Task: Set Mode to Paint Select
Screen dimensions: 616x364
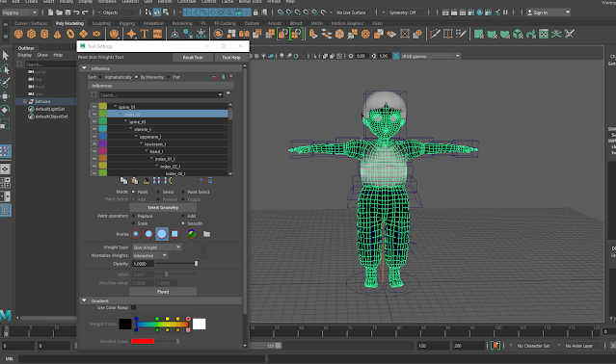Action: [x=183, y=193]
